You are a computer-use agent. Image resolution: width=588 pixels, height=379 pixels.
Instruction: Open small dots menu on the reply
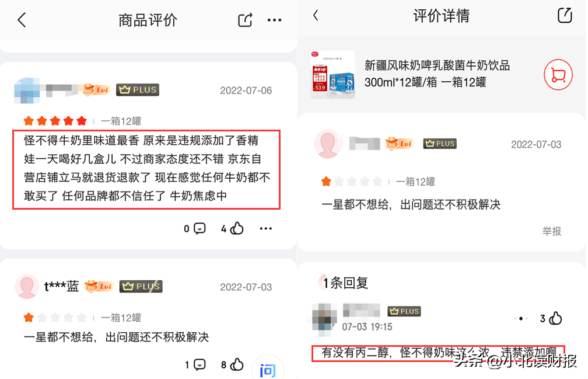[x=521, y=319]
